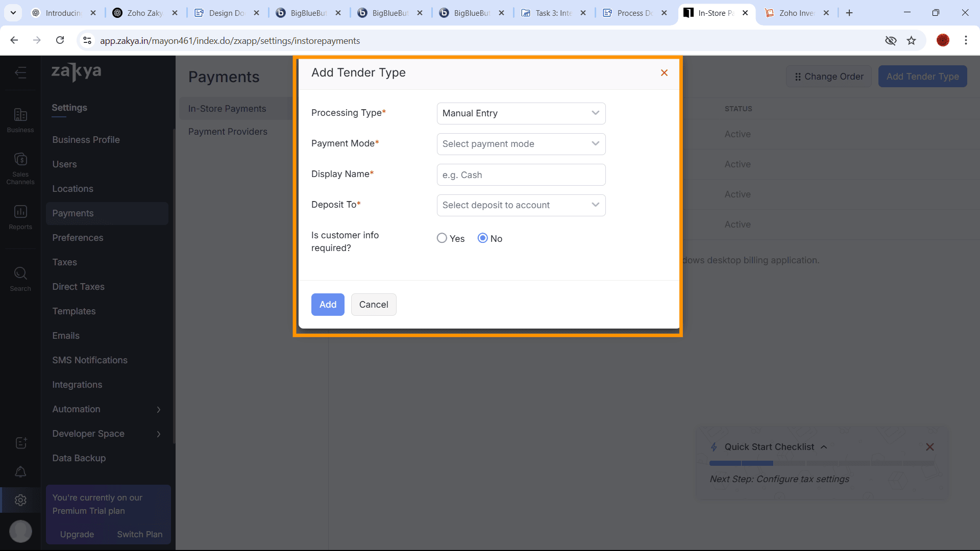The width and height of the screenshot is (980, 551).
Task: Close the In-Store Payments browser tab
Action: tap(745, 13)
